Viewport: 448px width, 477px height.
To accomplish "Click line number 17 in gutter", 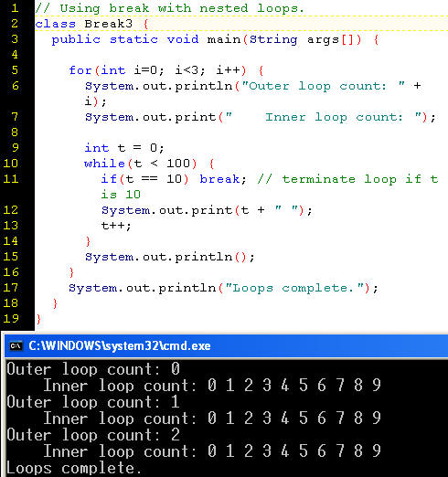I will 11,288.
